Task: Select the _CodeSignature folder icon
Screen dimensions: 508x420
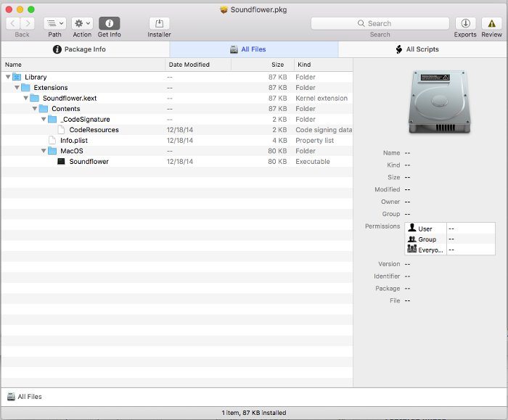Action: (52, 119)
